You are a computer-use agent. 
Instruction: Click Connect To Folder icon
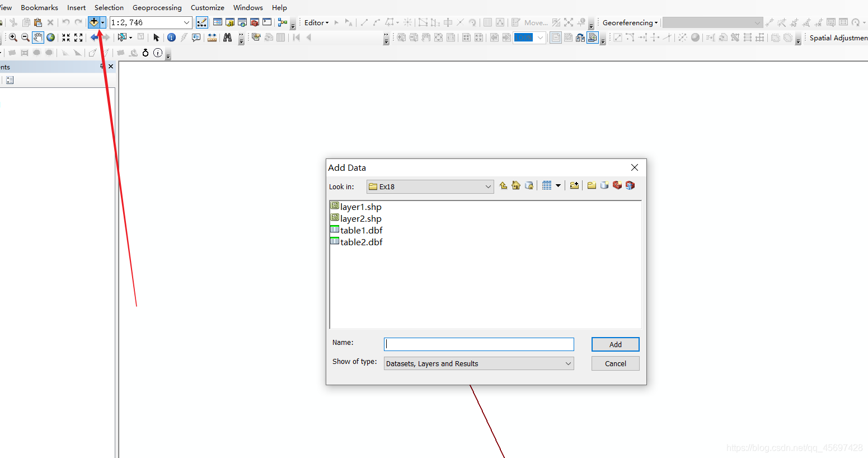[x=574, y=185]
